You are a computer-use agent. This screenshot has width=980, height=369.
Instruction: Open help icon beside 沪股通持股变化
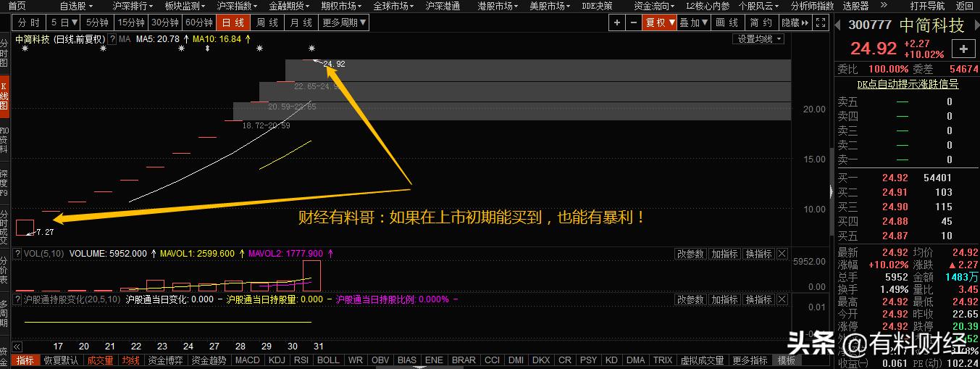pyautogui.click(x=18, y=299)
